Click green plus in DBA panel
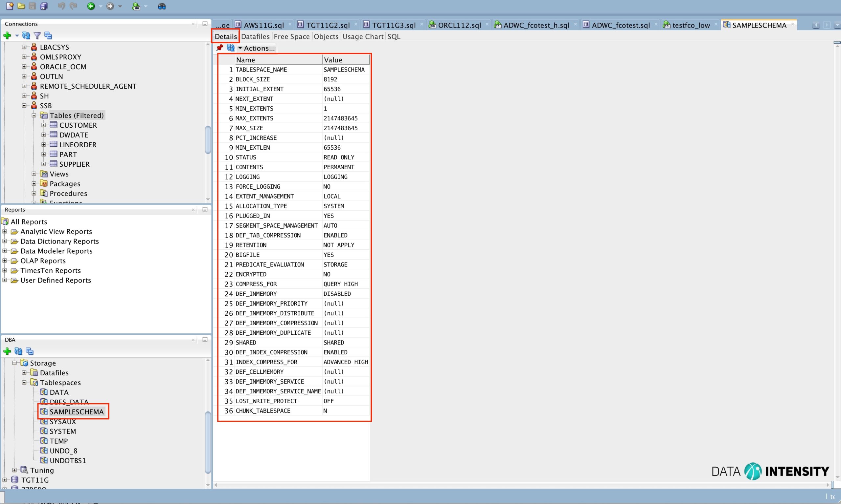The width and height of the screenshot is (841, 504). pos(7,351)
